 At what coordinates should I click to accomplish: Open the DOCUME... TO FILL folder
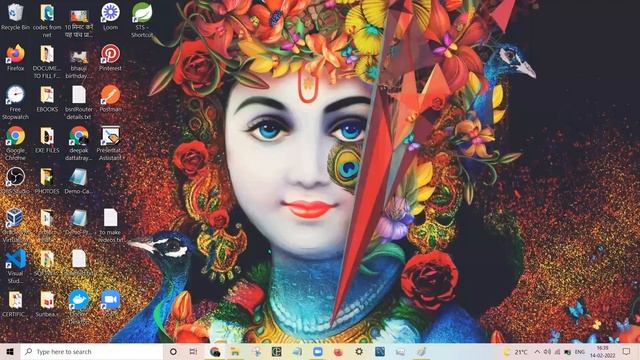click(x=47, y=62)
